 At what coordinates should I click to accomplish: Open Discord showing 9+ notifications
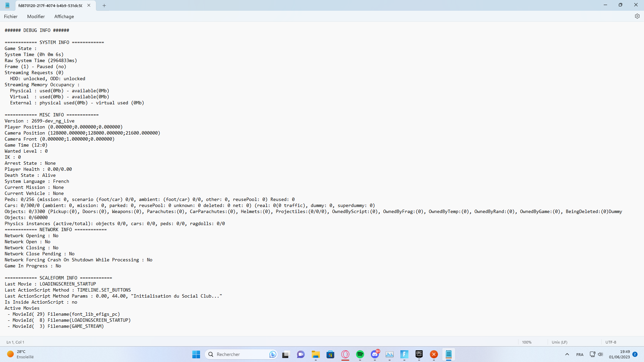point(375,354)
